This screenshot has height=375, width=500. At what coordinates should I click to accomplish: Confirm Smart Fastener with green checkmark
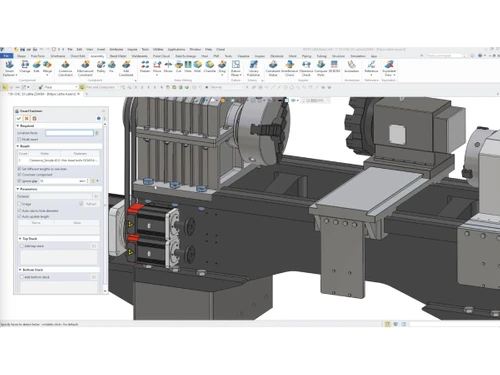tap(19, 118)
